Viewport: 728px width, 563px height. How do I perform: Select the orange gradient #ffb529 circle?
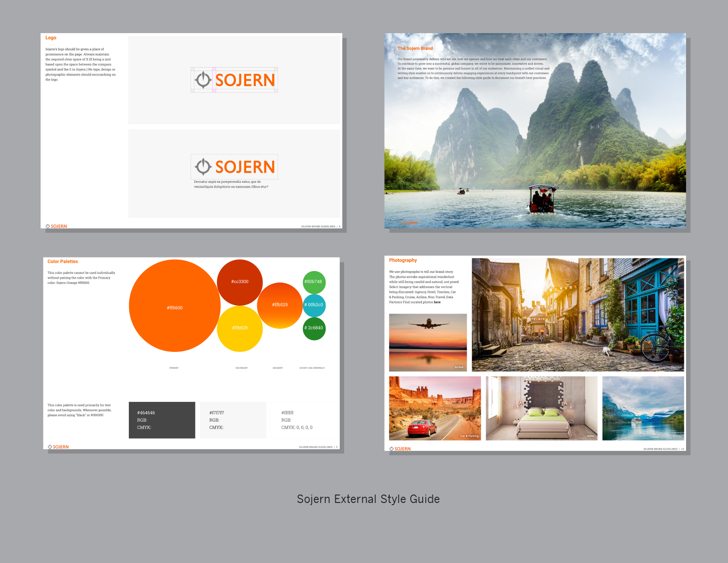point(280,306)
